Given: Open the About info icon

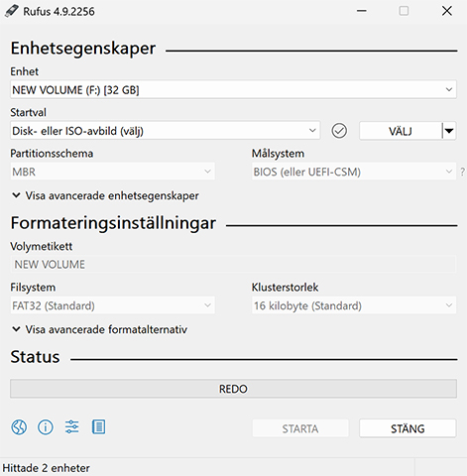Looking at the screenshot, I should (x=46, y=427).
